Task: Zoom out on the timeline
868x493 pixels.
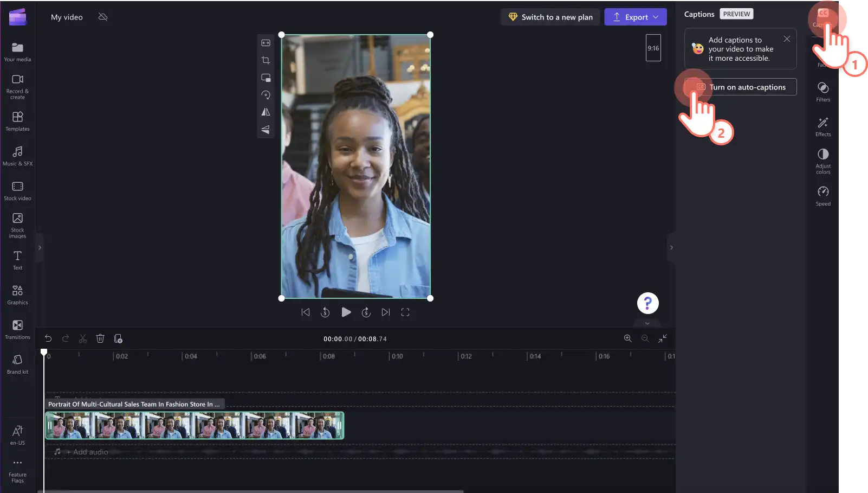Action: click(x=645, y=338)
